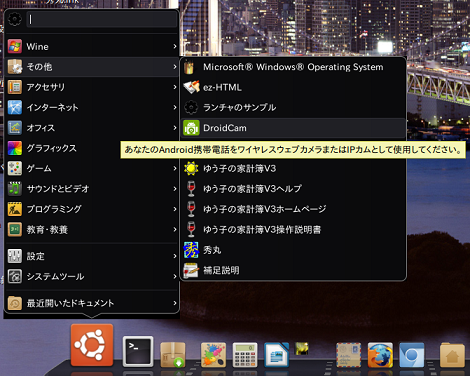Open the package installer box icon
The image size is (470, 376).
point(173,355)
